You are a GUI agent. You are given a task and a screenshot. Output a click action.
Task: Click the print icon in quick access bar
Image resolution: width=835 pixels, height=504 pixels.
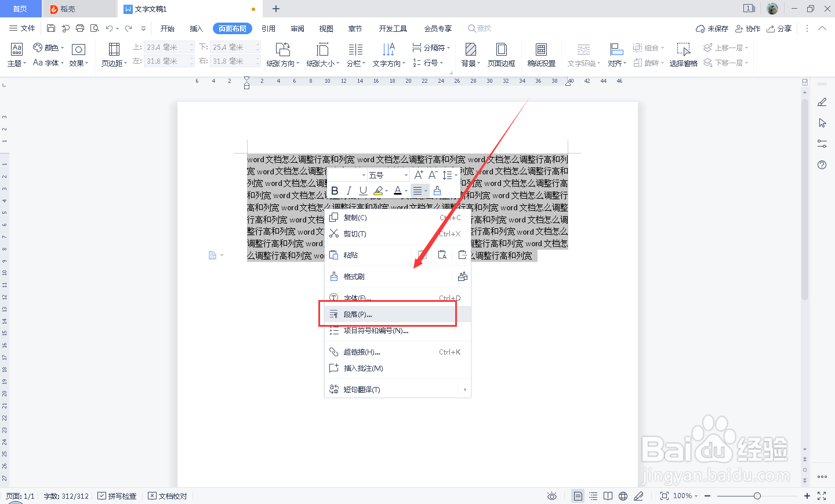pyautogui.click(x=79, y=28)
